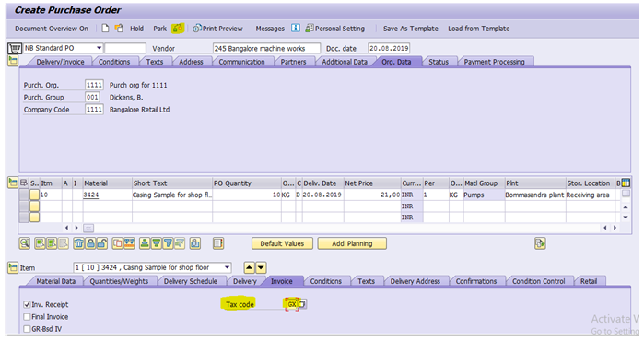The height and width of the screenshot is (342, 644).
Task: Collapse the item overview section icon
Action: coord(13,183)
